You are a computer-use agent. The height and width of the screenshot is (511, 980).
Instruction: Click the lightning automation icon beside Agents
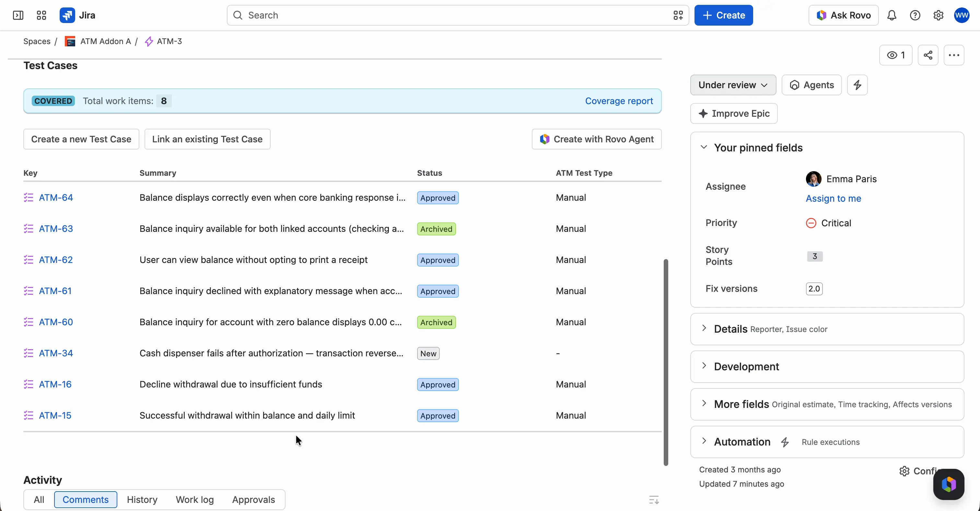(857, 85)
